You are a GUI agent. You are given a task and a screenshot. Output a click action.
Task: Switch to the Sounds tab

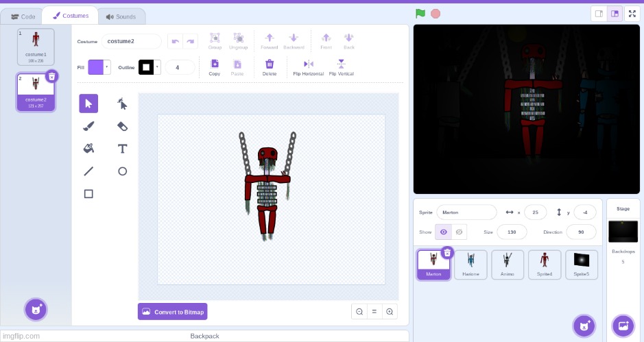[121, 16]
